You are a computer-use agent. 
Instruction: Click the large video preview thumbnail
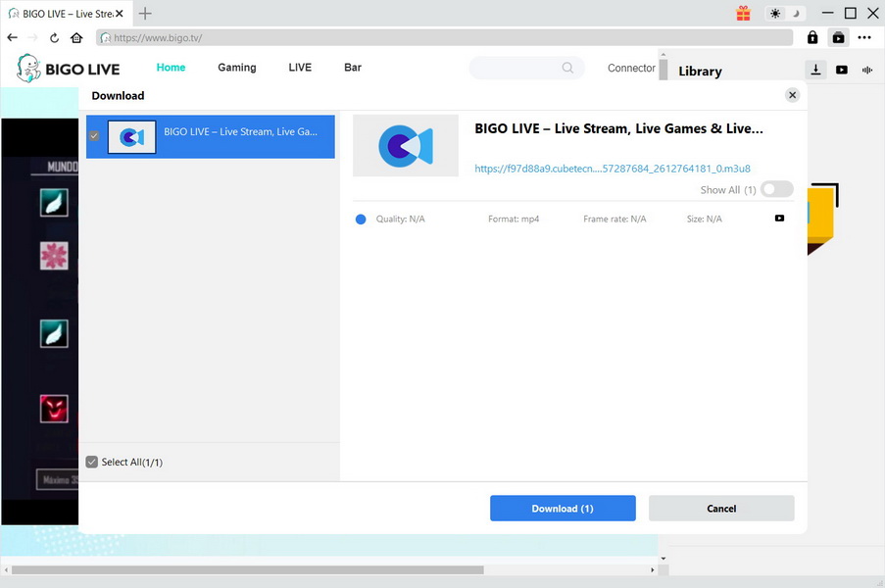[405, 146]
